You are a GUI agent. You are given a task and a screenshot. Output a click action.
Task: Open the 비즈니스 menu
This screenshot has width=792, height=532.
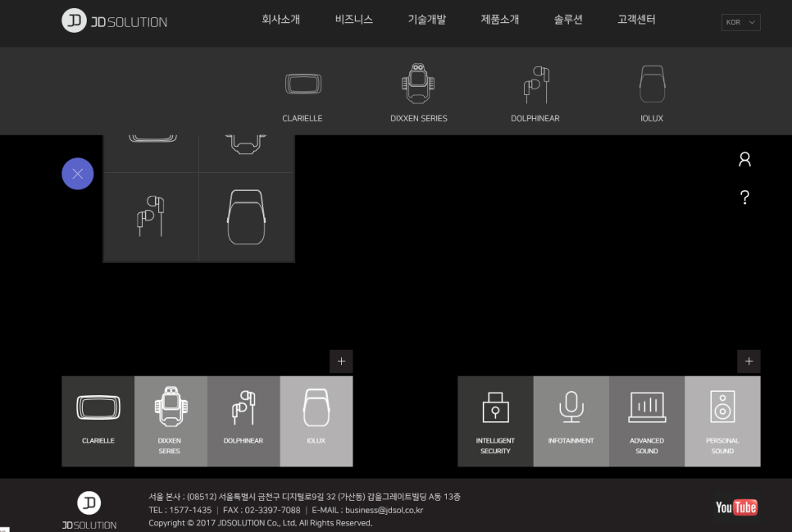(x=353, y=20)
